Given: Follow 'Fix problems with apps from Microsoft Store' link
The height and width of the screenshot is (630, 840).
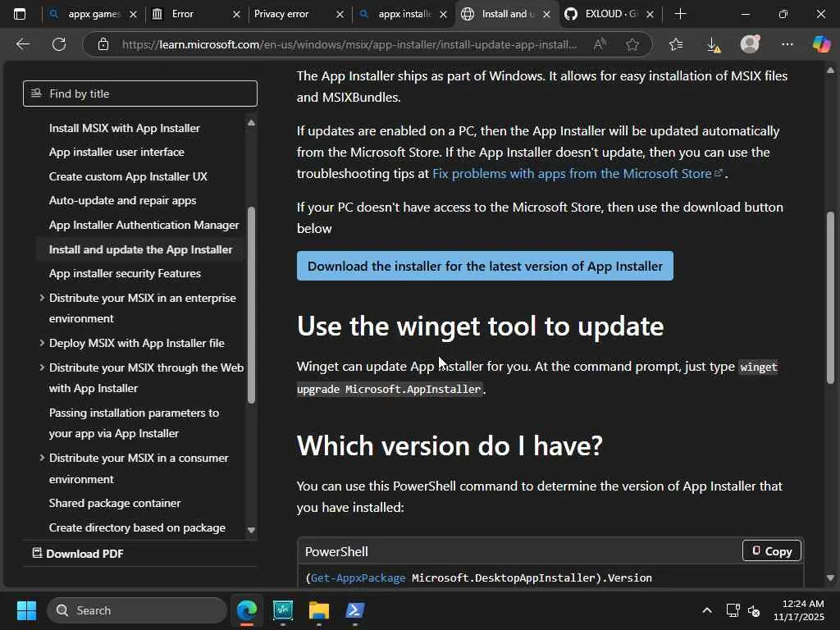Looking at the screenshot, I should 577,174.
